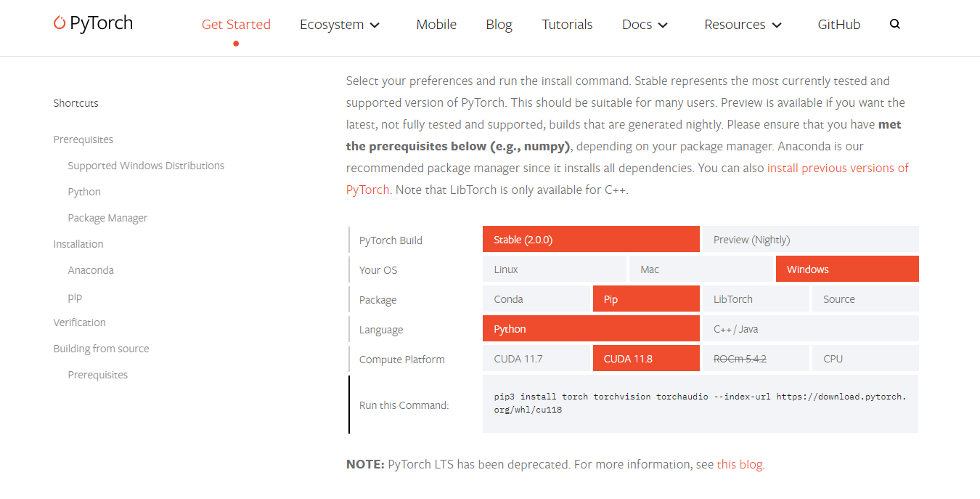Click the 'Language' row label
This screenshot has height=499, width=980.
coord(380,330)
